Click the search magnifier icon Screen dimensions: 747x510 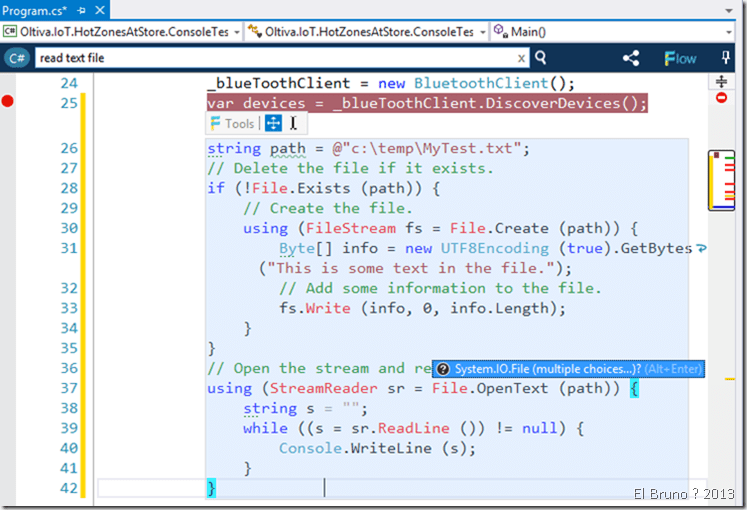[x=541, y=58]
